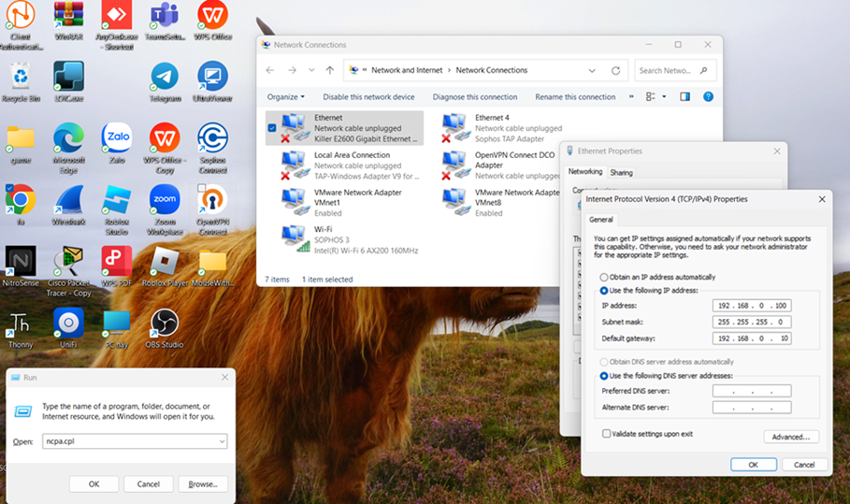Switch to the Sharing tab
The height and width of the screenshot is (504, 850).
(x=621, y=172)
